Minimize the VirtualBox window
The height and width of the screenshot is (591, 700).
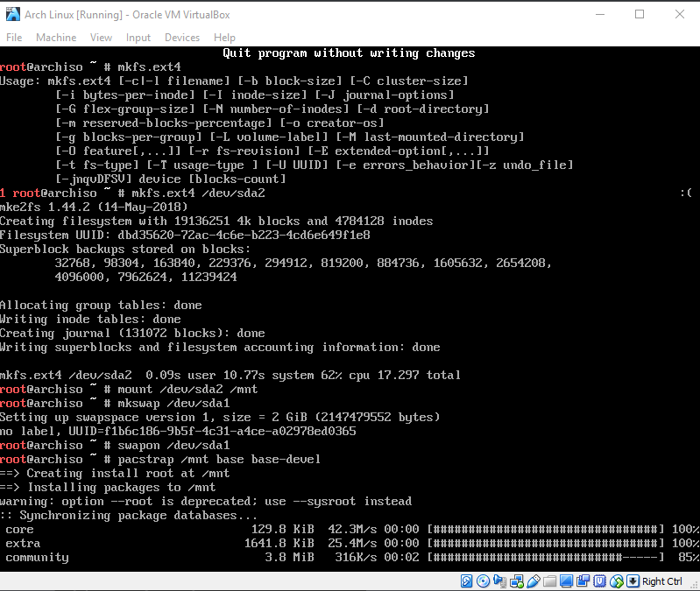click(600, 14)
